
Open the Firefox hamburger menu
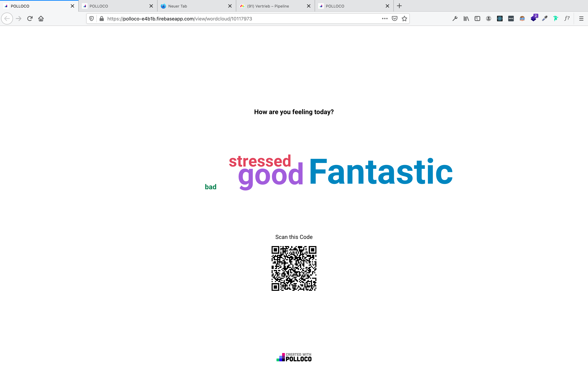pyautogui.click(x=581, y=19)
